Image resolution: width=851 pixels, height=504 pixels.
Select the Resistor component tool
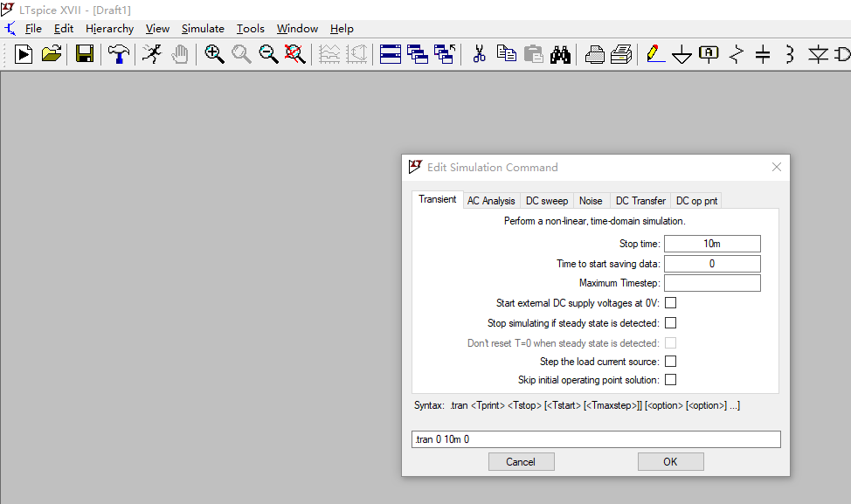click(737, 54)
